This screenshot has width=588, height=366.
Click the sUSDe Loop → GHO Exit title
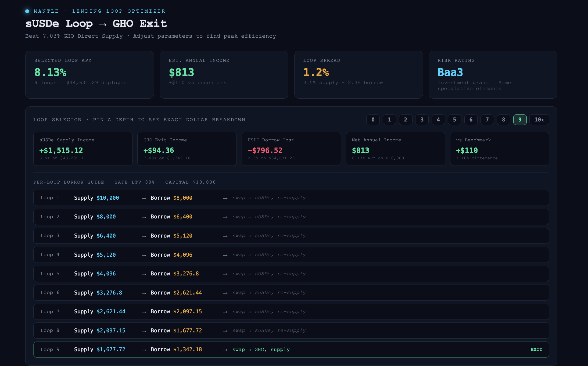pos(96,24)
